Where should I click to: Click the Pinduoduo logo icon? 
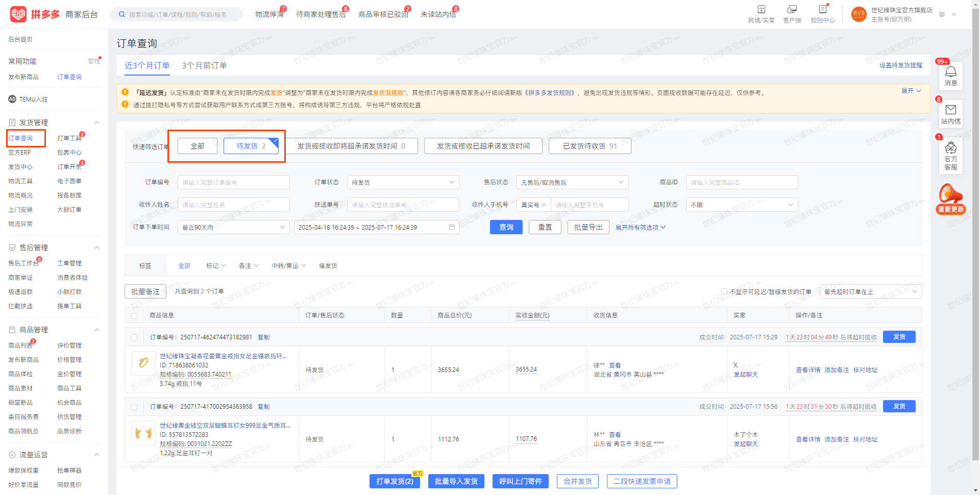[18, 14]
